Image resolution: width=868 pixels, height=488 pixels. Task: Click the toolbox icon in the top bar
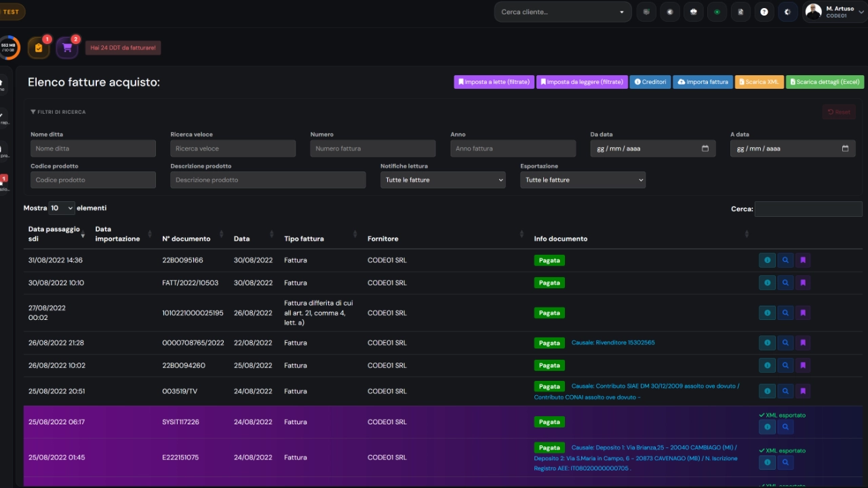point(693,12)
